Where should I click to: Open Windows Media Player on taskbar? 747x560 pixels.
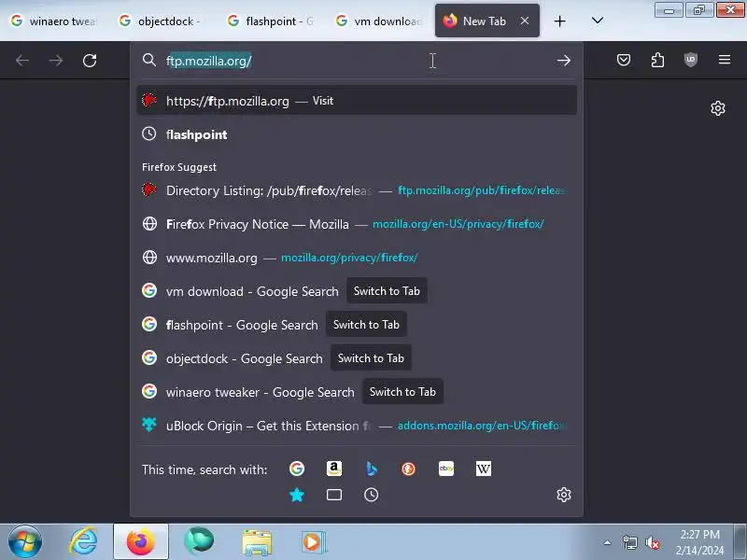click(313, 542)
